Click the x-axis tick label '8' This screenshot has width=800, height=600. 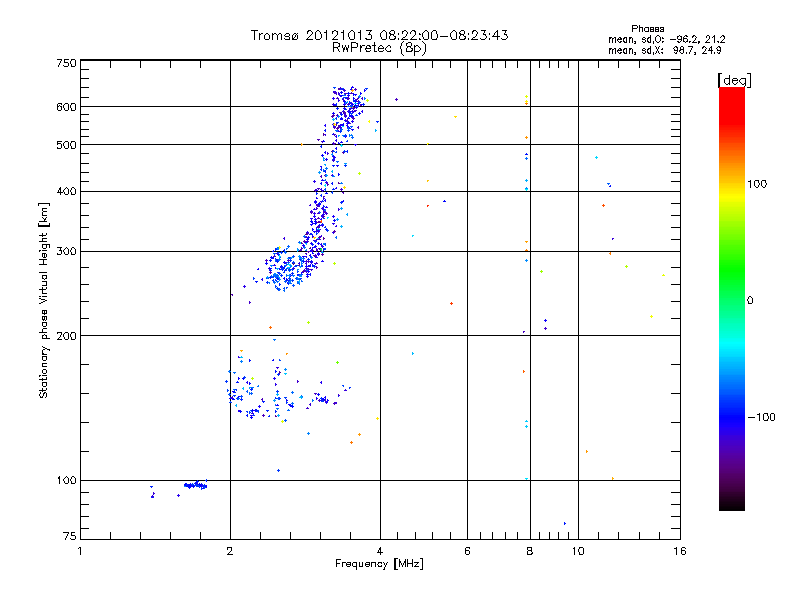tap(530, 551)
